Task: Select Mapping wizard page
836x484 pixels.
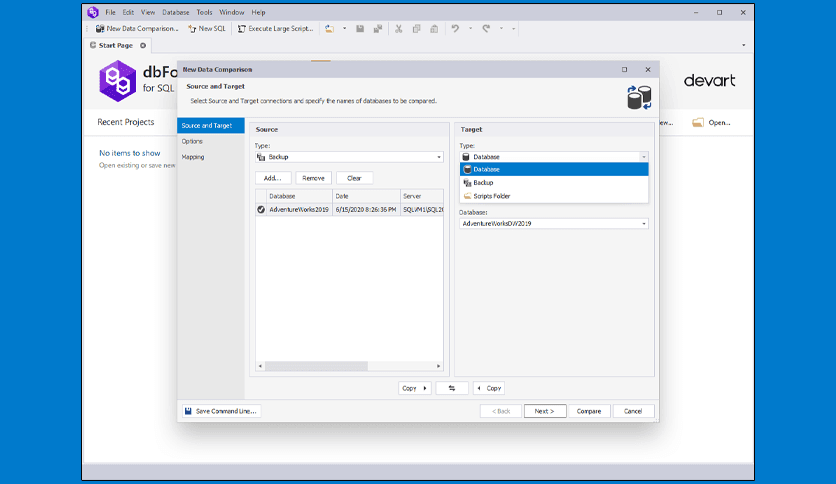Action: coord(193,157)
